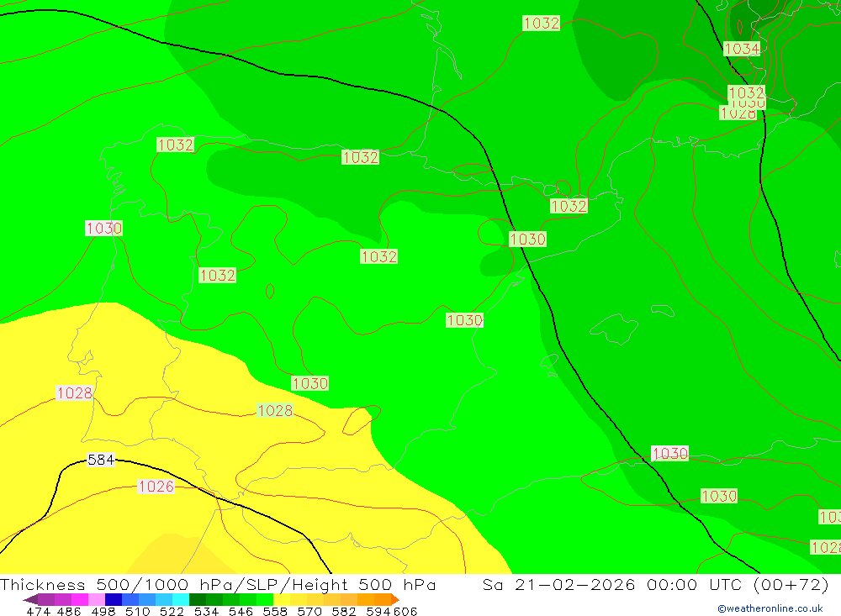Image resolution: width=841 pixels, height=616 pixels.
Task: Select the cyan legend swatch before 534
Action: click(x=181, y=599)
